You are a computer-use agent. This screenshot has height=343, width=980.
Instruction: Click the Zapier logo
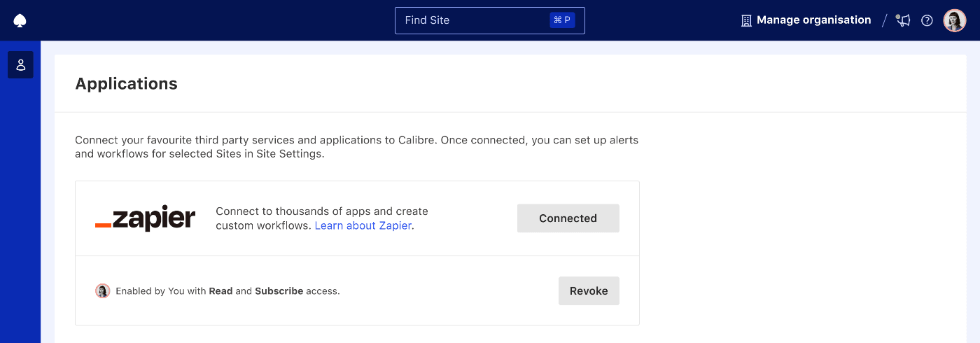tap(145, 218)
